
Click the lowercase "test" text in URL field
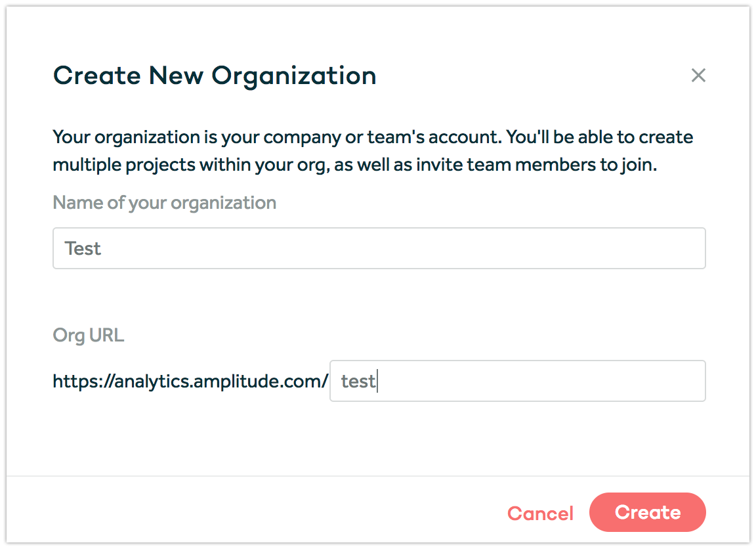click(x=358, y=381)
